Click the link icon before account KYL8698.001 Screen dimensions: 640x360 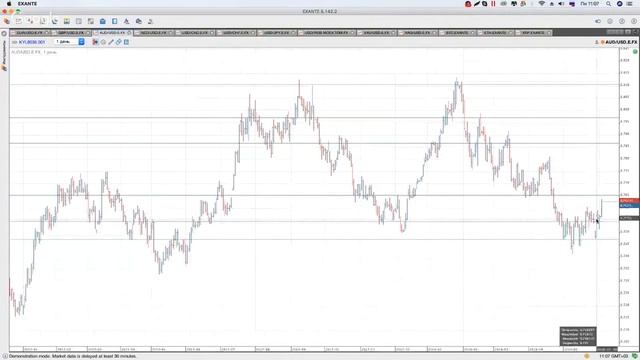tap(14, 42)
